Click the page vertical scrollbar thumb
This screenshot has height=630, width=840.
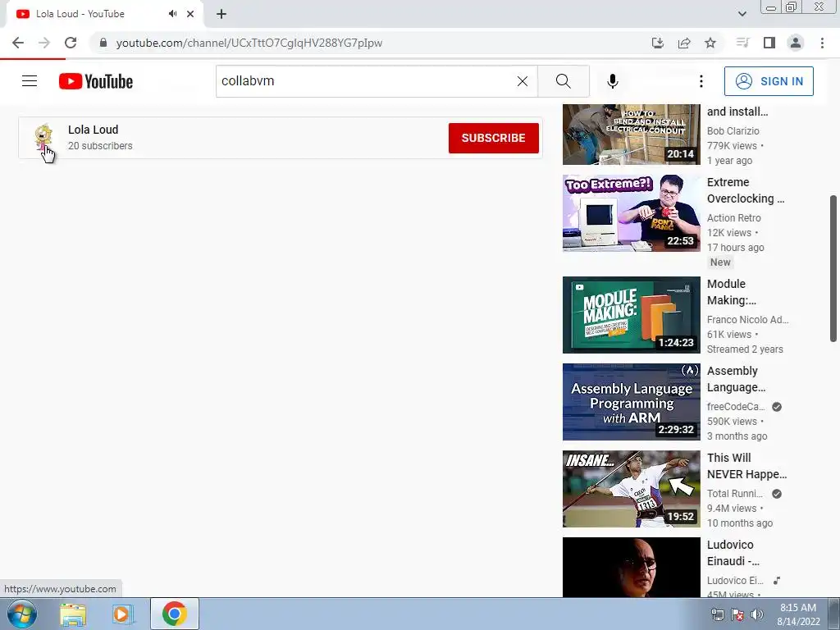coord(833,268)
